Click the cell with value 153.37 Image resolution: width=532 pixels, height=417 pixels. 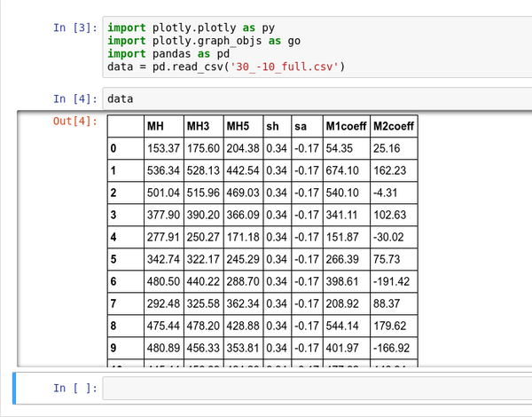[x=164, y=148]
